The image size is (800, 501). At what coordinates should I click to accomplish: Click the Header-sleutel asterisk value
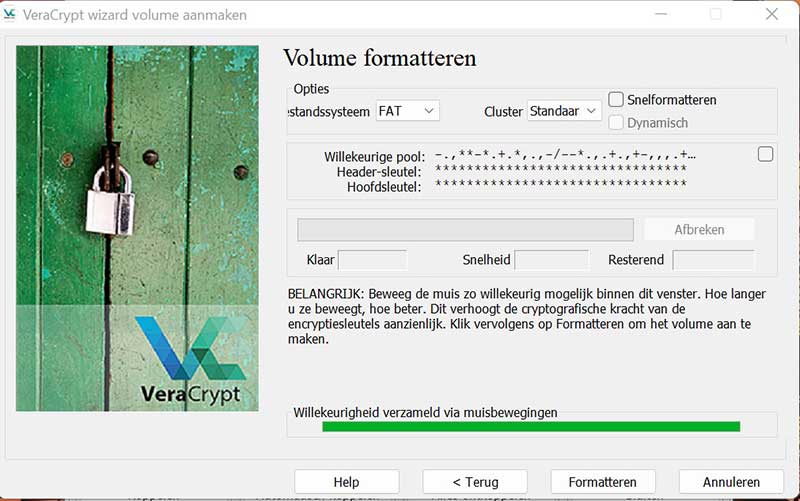click(x=561, y=169)
